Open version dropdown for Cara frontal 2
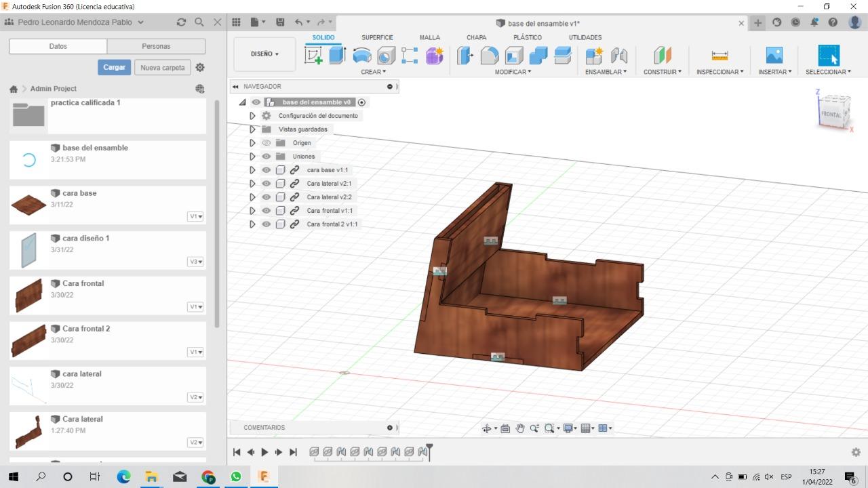 pyautogui.click(x=196, y=352)
